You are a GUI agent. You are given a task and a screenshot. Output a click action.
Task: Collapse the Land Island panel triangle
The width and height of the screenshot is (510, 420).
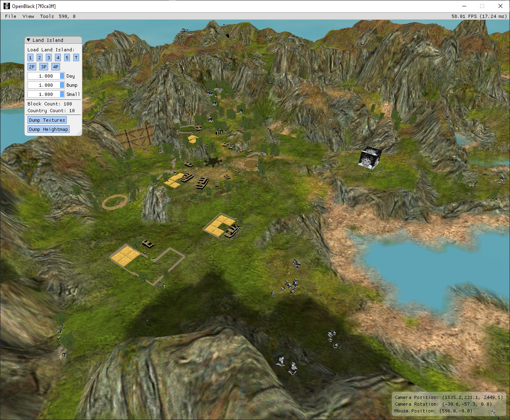29,40
